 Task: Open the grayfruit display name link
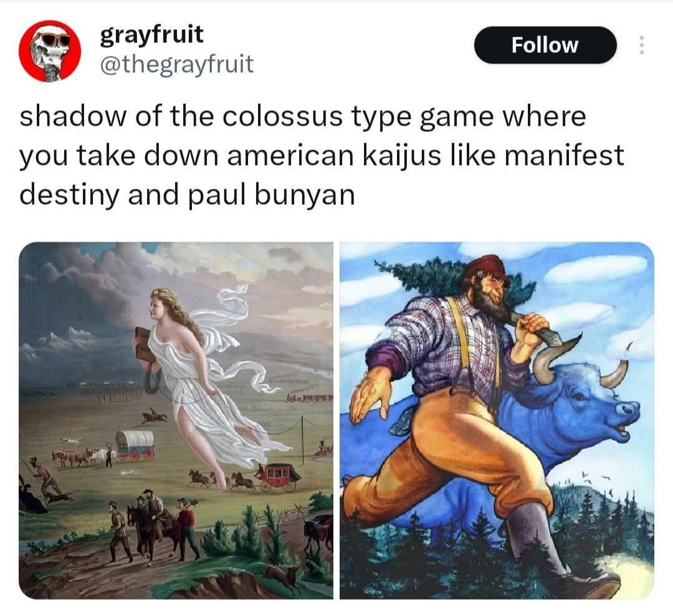(x=151, y=34)
